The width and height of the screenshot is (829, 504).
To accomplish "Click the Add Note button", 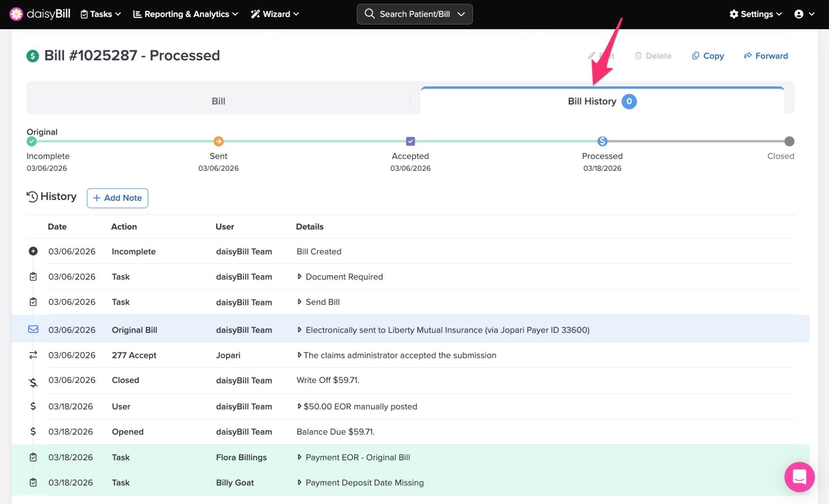I will [x=117, y=198].
